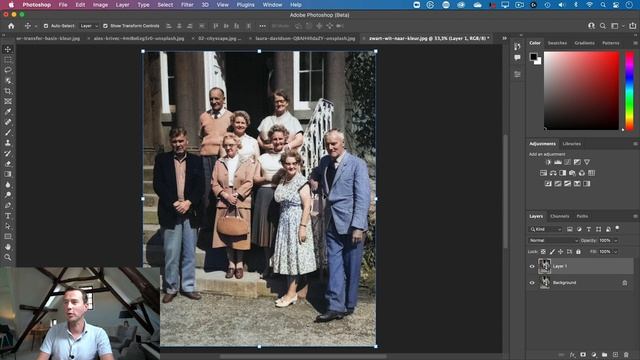The height and width of the screenshot is (360, 640).
Task: Open the Filter menu
Action: pos(187,5)
